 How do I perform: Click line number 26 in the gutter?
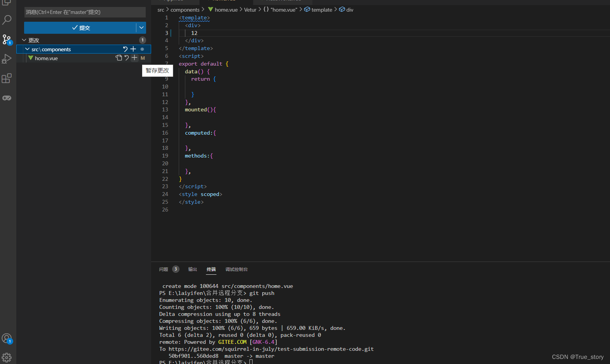tap(165, 210)
